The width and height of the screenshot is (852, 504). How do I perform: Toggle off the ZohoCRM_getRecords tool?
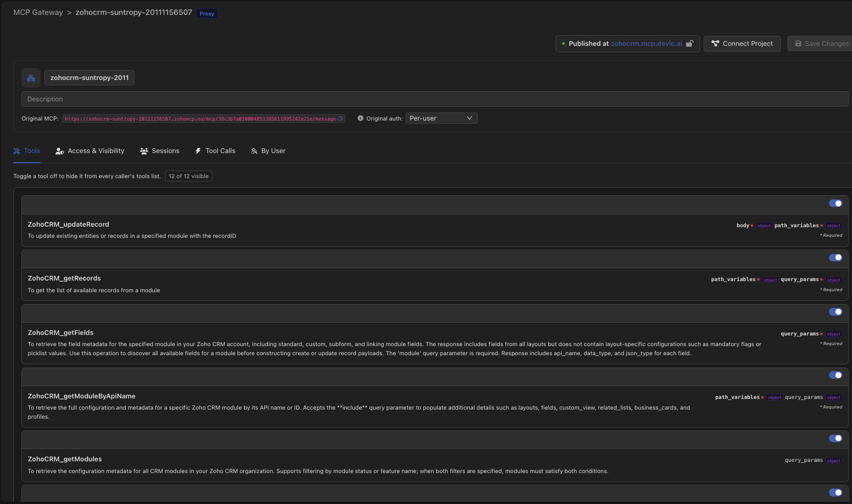coord(835,258)
